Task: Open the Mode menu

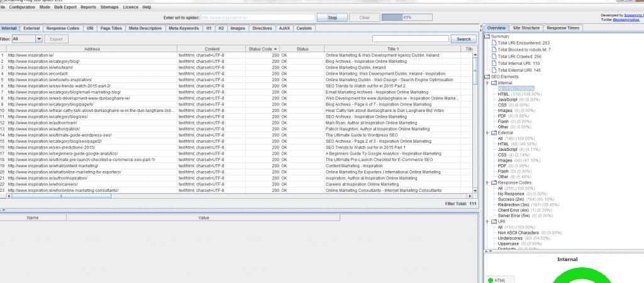Action: [x=45, y=8]
